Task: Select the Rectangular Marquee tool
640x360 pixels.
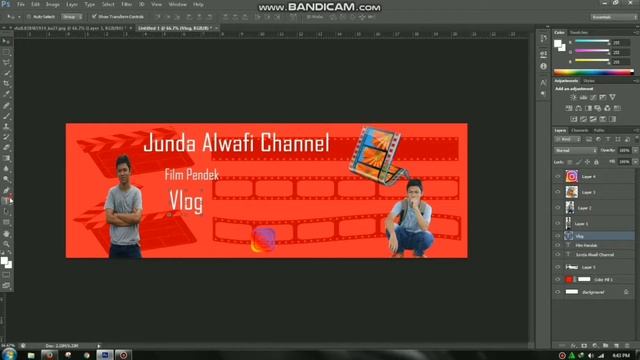Action: tap(6, 52)
